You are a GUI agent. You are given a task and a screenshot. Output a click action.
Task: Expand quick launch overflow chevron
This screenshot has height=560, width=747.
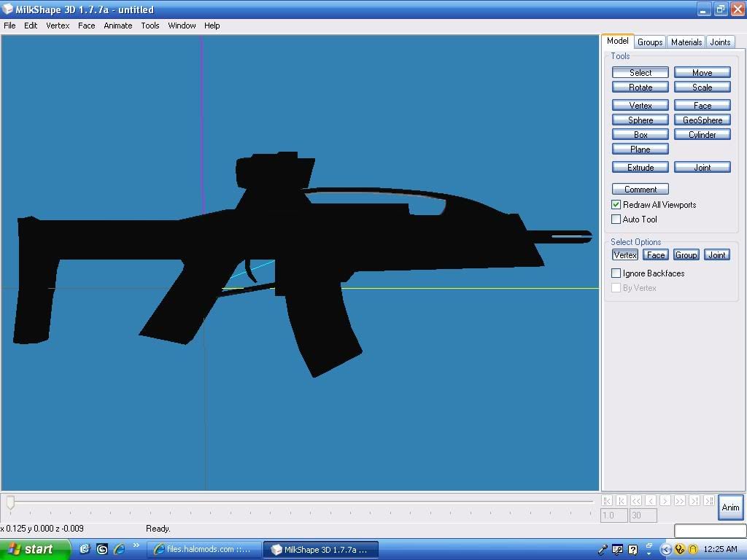[x=136, y=545]
